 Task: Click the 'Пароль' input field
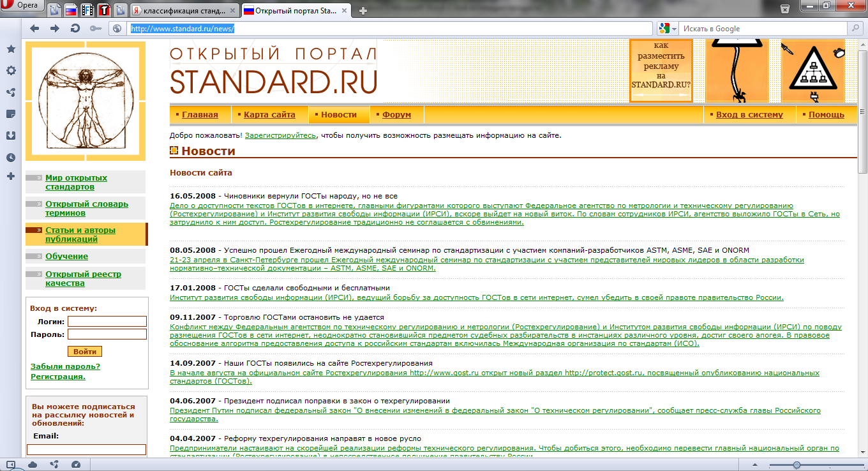pyautogui.click(x=107, y=334)
